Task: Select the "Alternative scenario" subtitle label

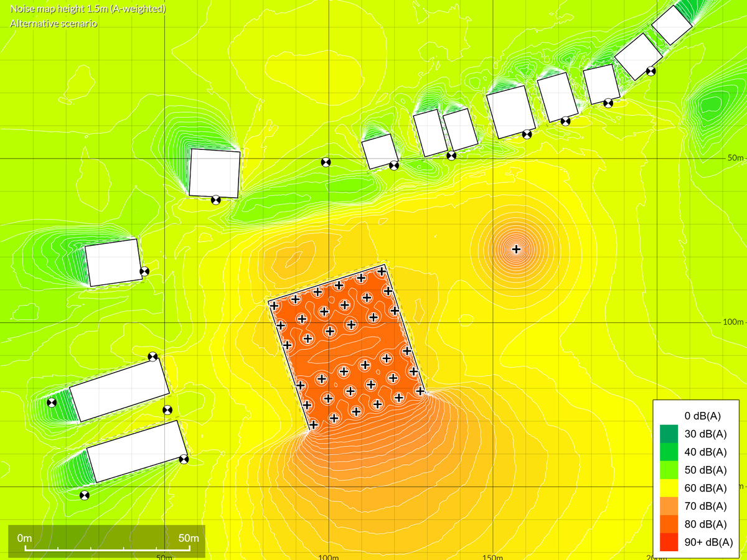Action: coord(54,24)
